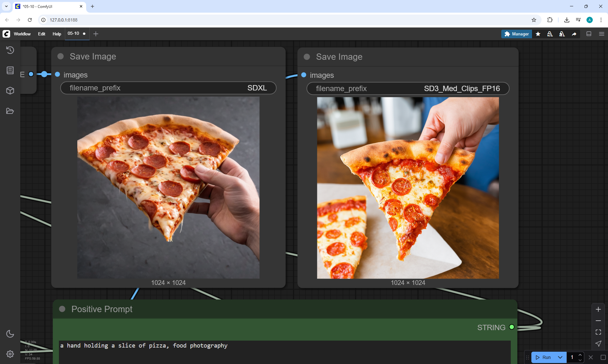608x364 pixels.
Task: Click the SD3_Med_Clips_FP16 filename_prefix field
Action: pos(408,89)
